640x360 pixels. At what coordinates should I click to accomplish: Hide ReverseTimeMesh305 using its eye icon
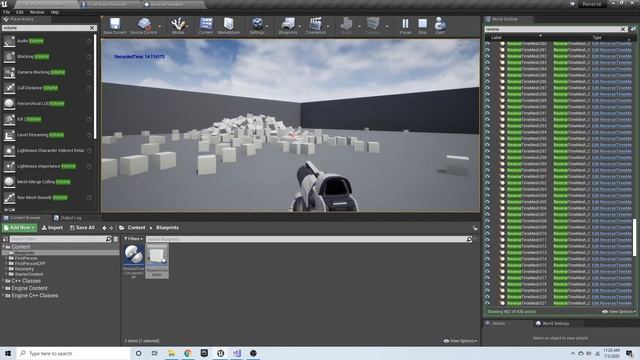click(487, 202)
